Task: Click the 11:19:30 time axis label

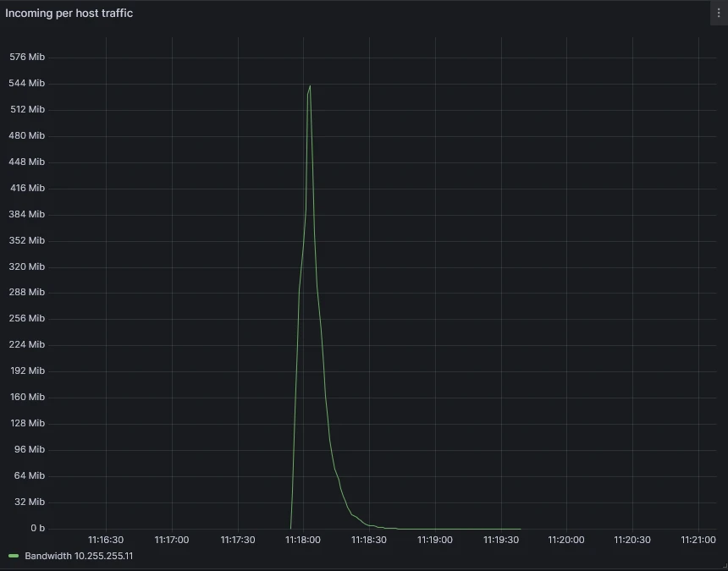Action: pos(500,540)
